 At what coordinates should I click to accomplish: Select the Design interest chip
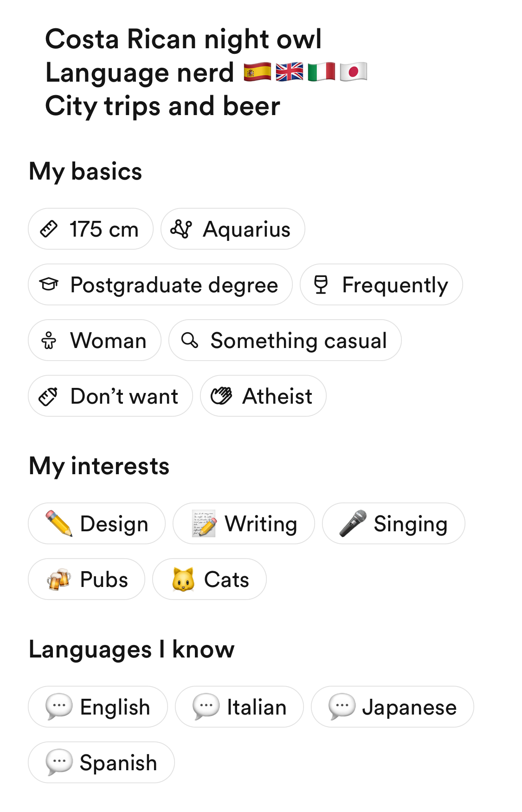(x=97, y=523)
